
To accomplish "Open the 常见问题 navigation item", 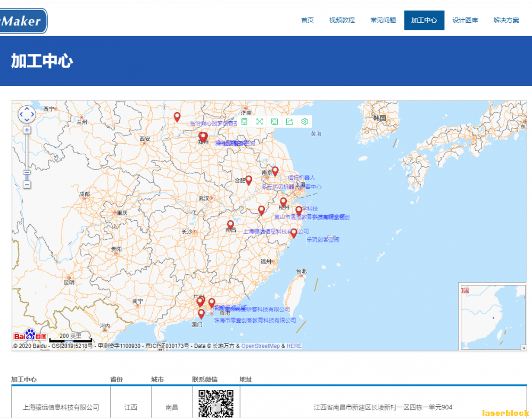I will [383, 20].
